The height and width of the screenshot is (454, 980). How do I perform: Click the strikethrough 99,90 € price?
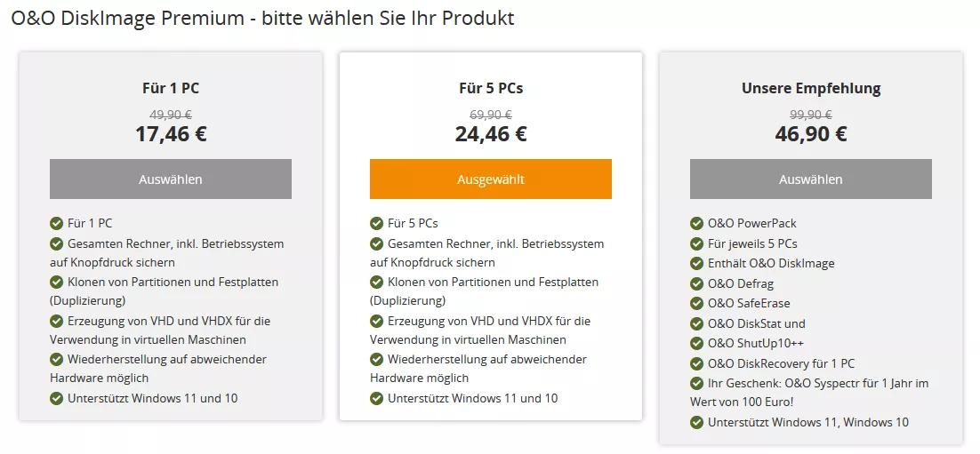click(x=811, y=115)
